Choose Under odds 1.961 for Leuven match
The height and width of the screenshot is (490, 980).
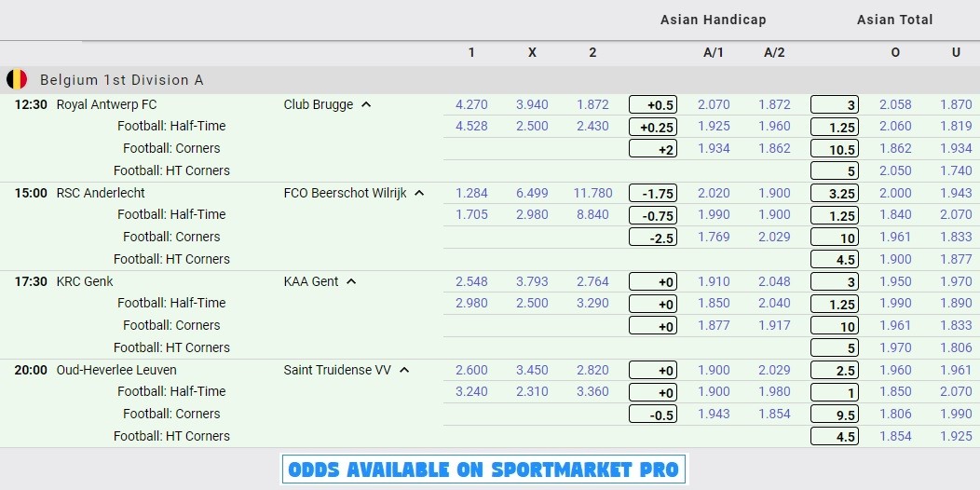(956, 370)
